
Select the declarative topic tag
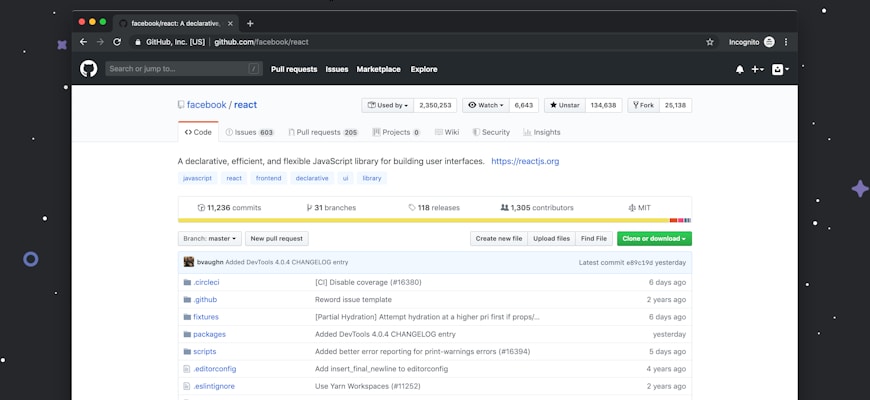pyautogui.click(x=312, y=178)
